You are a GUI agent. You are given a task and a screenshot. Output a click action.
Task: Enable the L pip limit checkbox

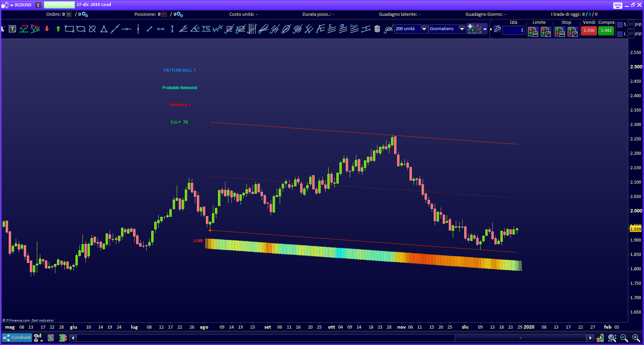tap(620, 34)
